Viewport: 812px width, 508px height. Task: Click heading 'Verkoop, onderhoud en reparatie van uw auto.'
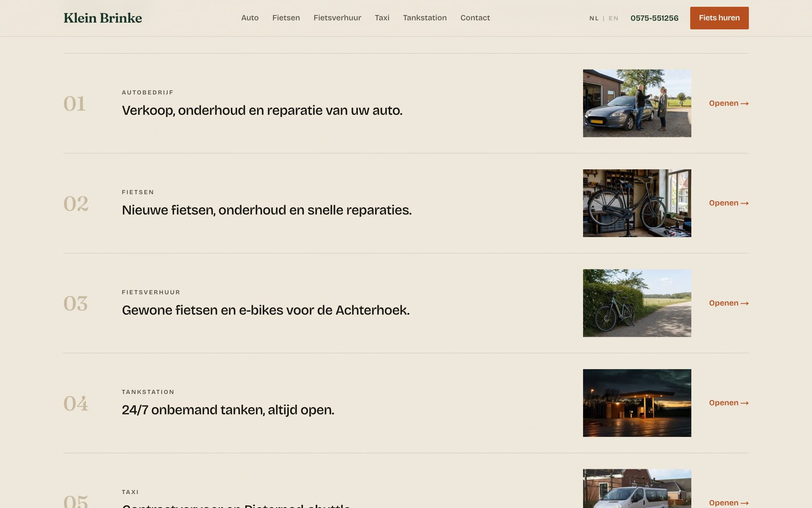[x=262, y=110]
